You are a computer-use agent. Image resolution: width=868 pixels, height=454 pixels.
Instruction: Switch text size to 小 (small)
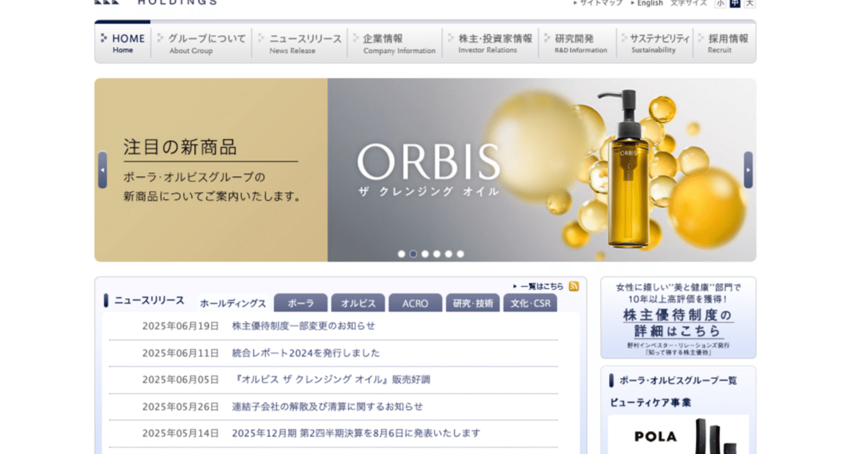(720, 3)
